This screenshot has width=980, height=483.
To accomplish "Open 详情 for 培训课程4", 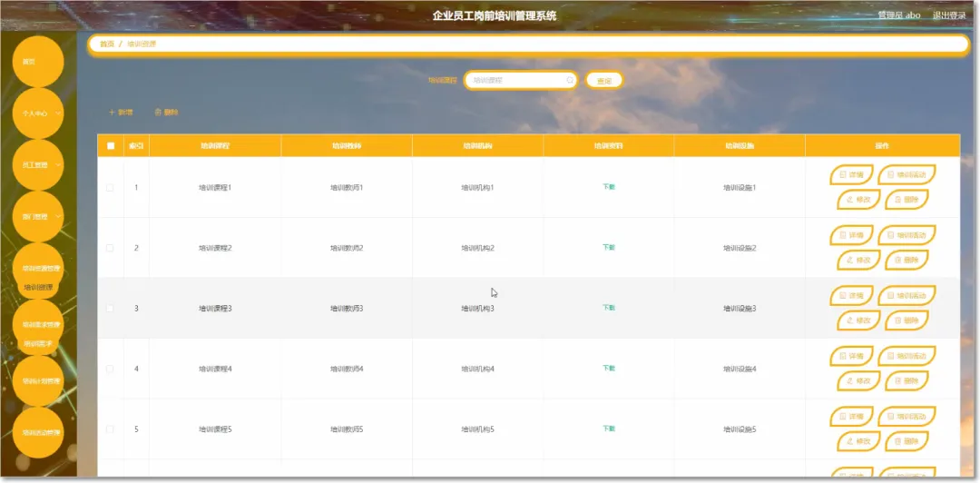I will point(851,356).
